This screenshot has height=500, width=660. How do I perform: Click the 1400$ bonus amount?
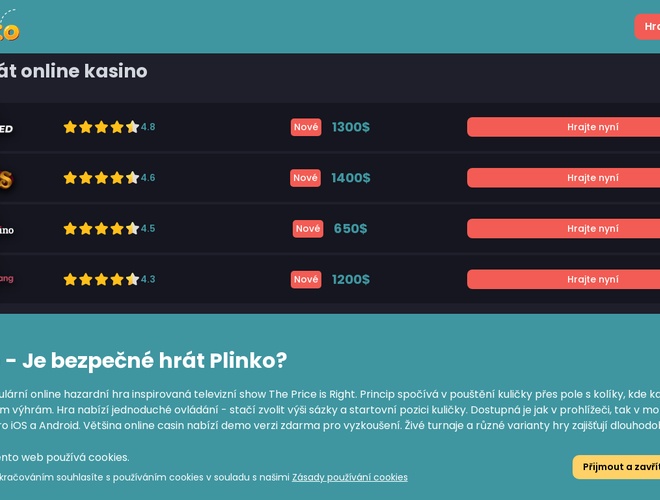click(351, 178)
